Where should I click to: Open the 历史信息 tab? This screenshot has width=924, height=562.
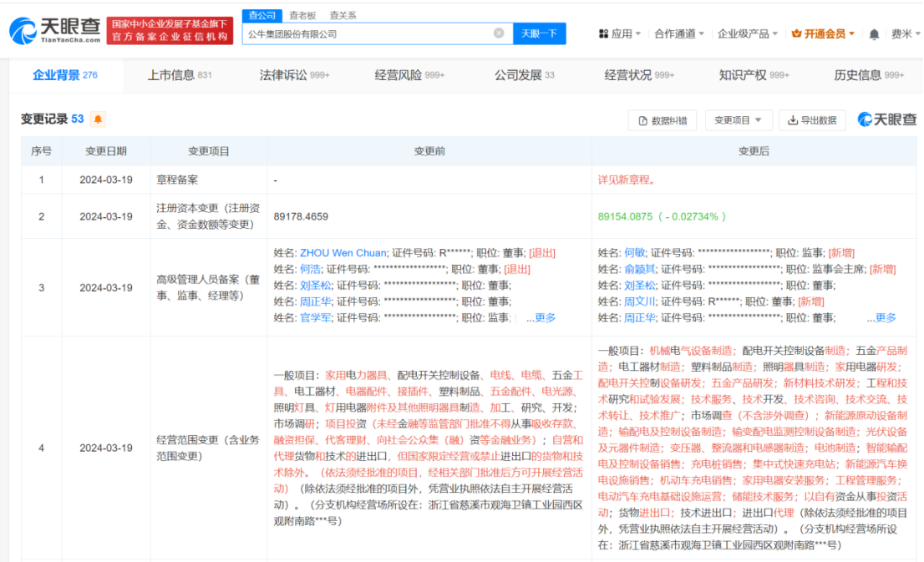tap(869, 75)
